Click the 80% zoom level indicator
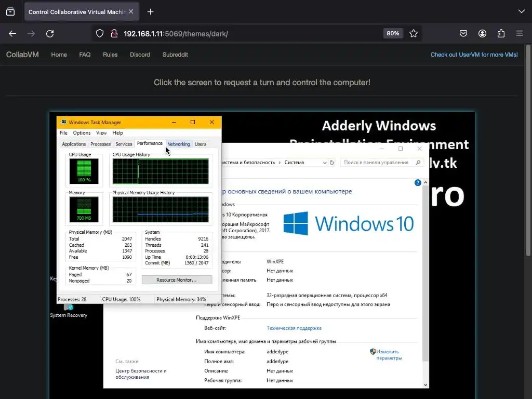This screenshot has height=399, width=532. click(393, 33)
